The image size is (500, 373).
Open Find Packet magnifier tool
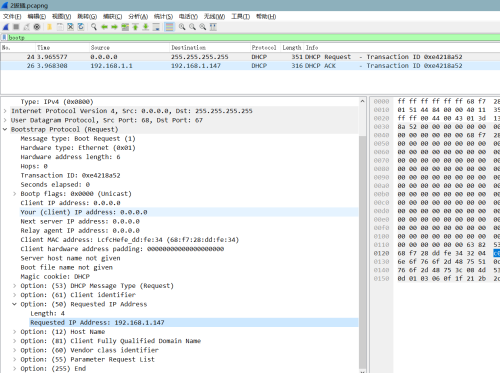(x=94, y=27)
